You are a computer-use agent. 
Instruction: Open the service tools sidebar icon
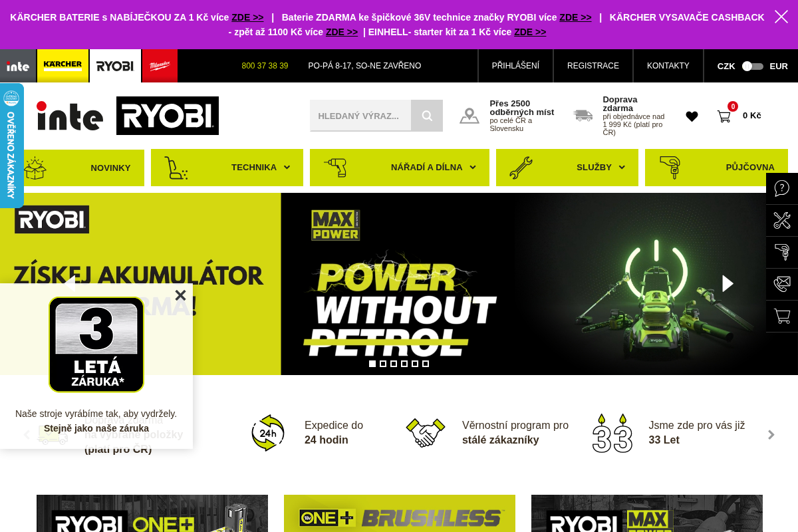coord(782,220)
